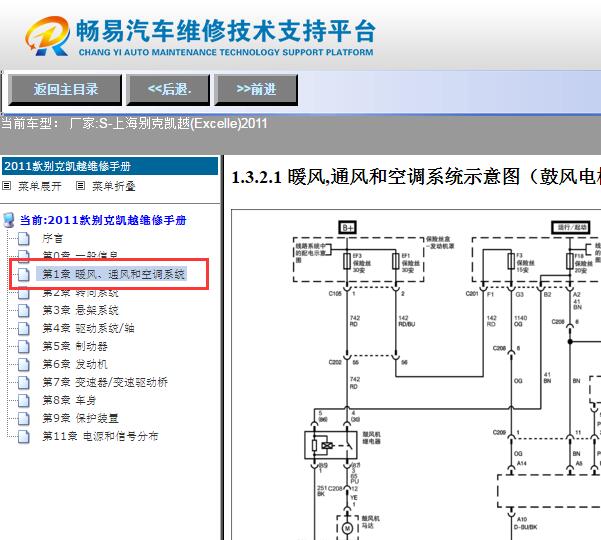Go back with the <<后退 button
The width and height of the screenshot is (601, 540).
168,90
